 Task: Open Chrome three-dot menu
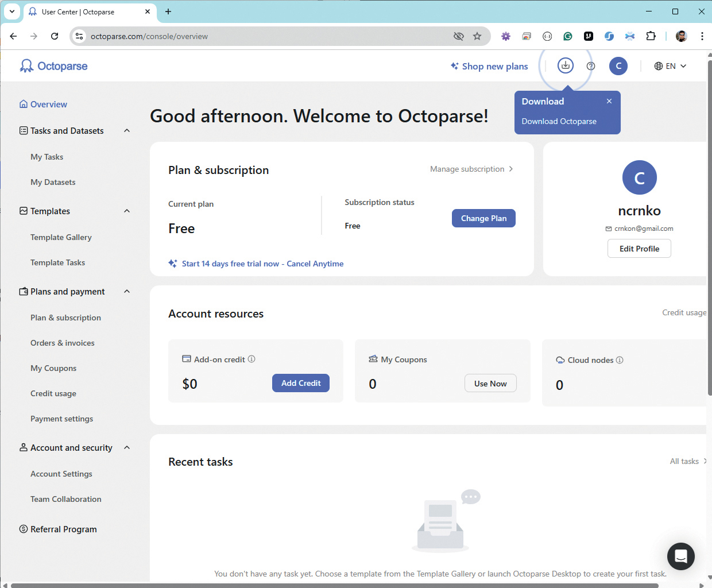[702, 36]
